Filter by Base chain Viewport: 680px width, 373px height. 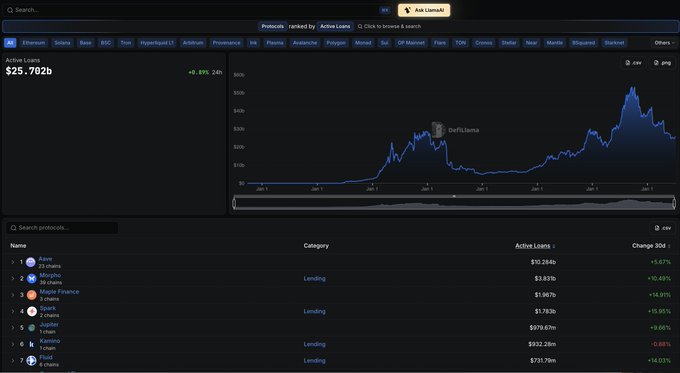pos(85,43)
